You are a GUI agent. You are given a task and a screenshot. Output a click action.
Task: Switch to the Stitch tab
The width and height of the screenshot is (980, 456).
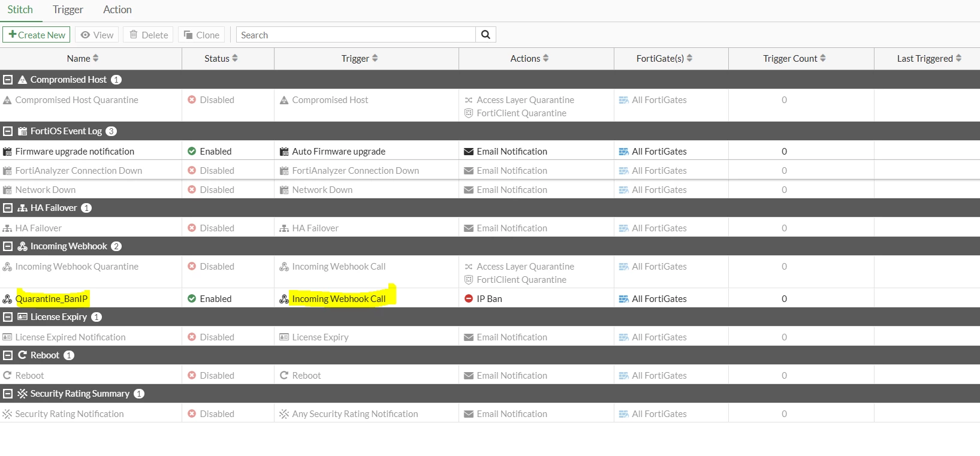click(20, 10)
